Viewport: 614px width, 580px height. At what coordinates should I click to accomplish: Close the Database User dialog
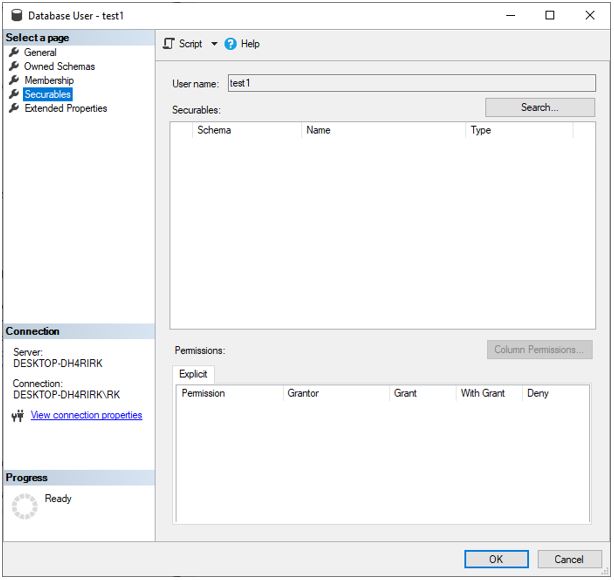(x=590, y=15)
